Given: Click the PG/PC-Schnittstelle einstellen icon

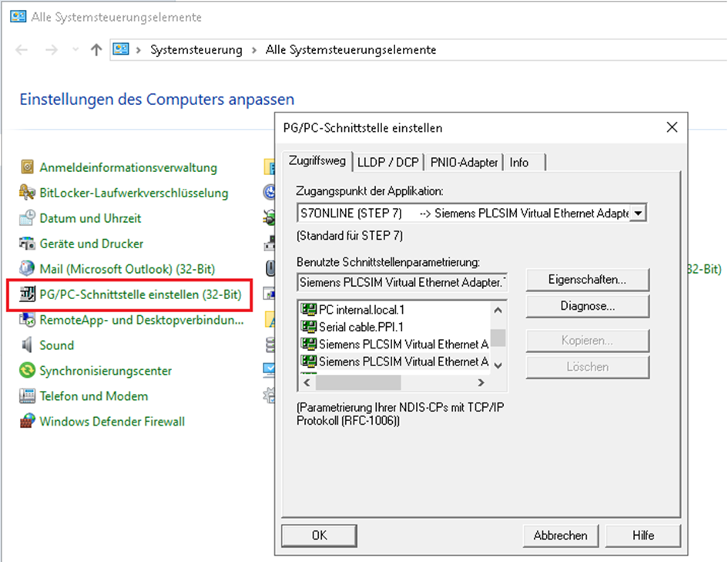Looking at the screenshot, I should pos(28,294).
